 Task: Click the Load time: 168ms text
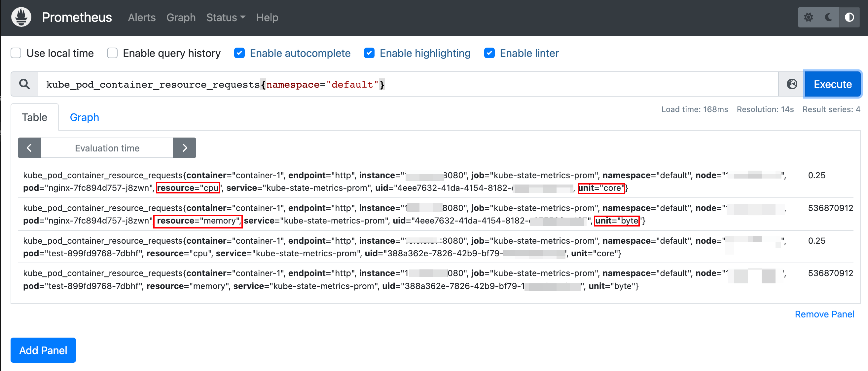695,109
